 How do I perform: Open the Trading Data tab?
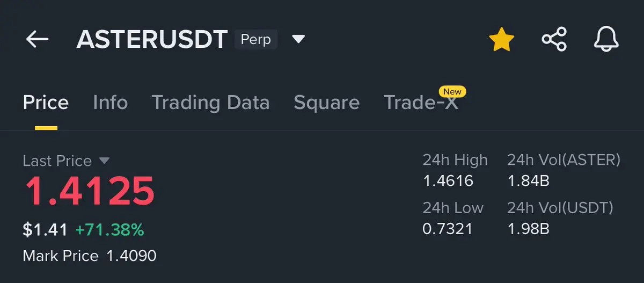210,103
